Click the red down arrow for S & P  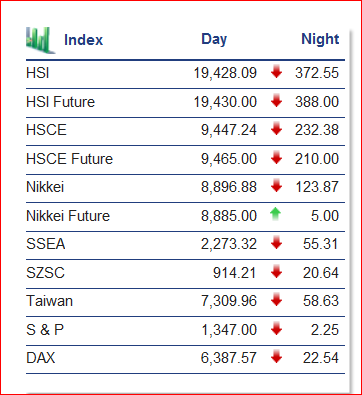pos(276,329)
